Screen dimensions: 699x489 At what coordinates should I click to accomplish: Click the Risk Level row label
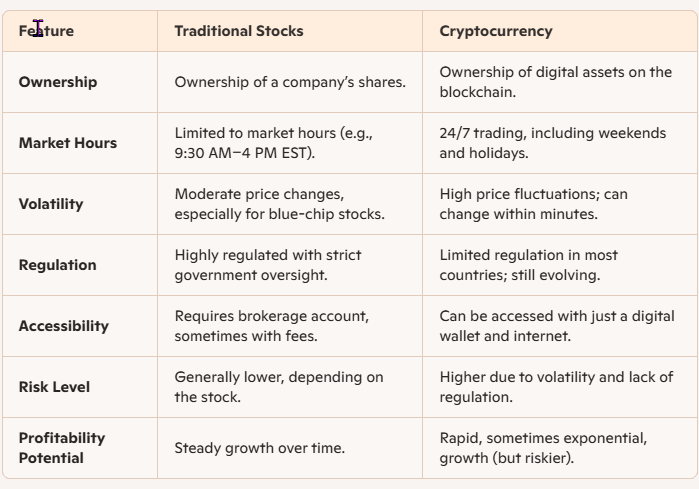click(54, 387)
